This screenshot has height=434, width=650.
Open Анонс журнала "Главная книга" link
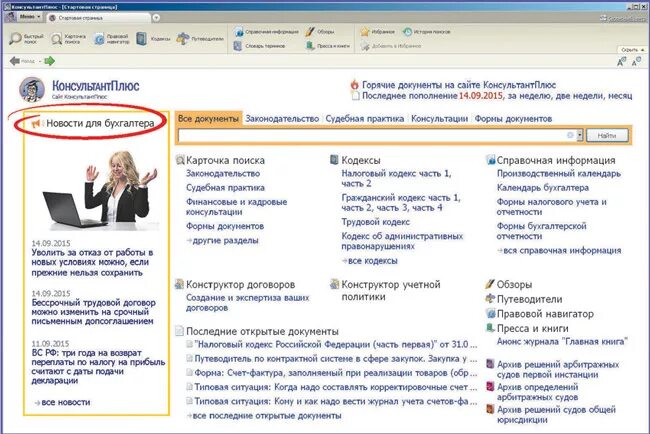(562, 341)
